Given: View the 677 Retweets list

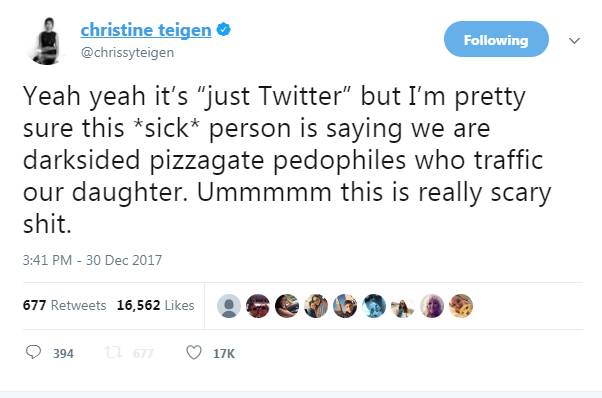Looking at the screenshot, I should point(64,305).
